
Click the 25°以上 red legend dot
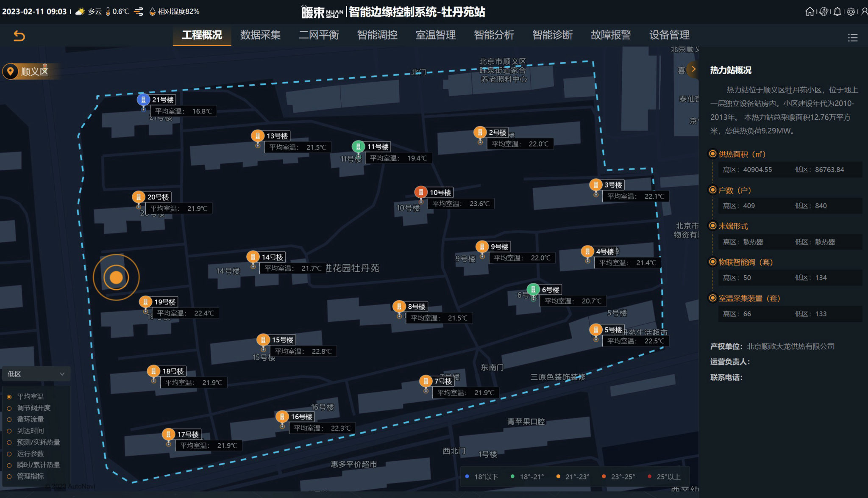coord(649,476)
